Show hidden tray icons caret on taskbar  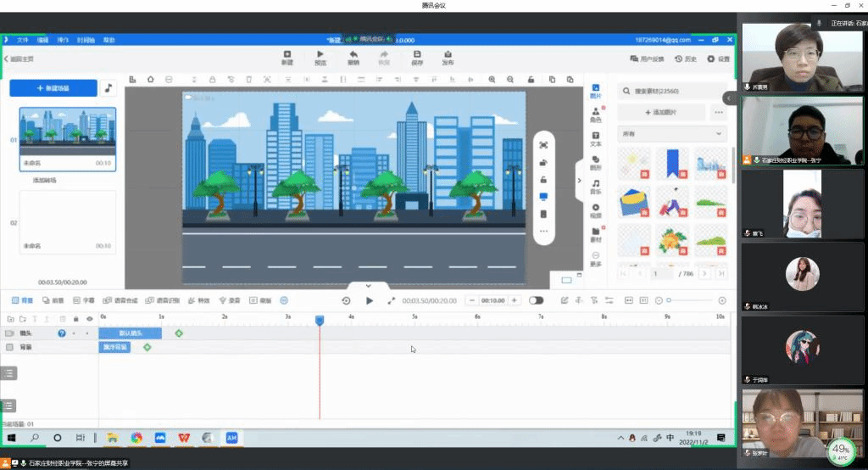(x=620, y=438)
